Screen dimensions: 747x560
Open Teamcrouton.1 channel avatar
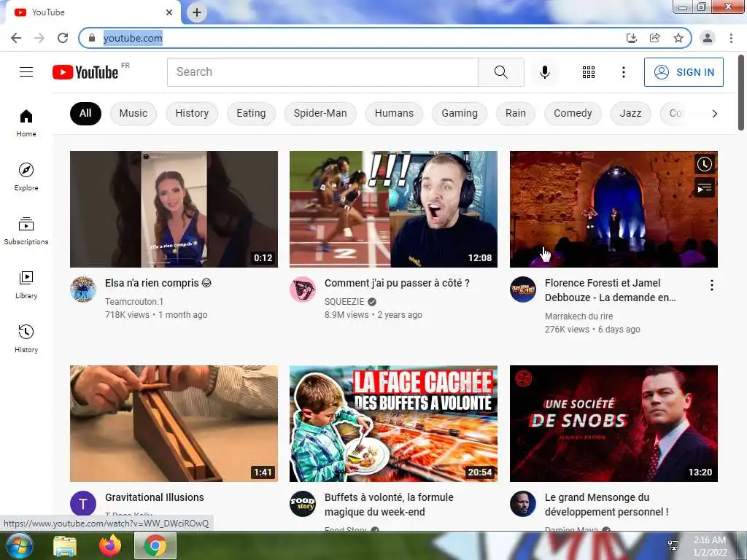click(83, 289)
